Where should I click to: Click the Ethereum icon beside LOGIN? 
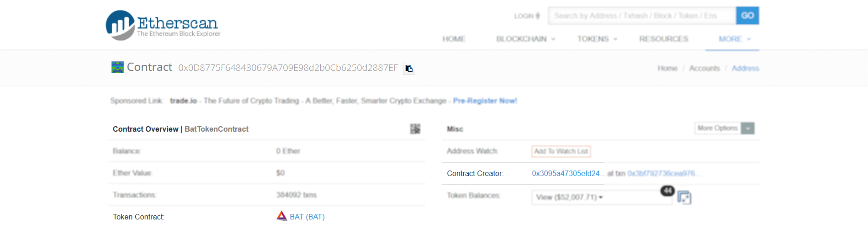click(538, 16)
